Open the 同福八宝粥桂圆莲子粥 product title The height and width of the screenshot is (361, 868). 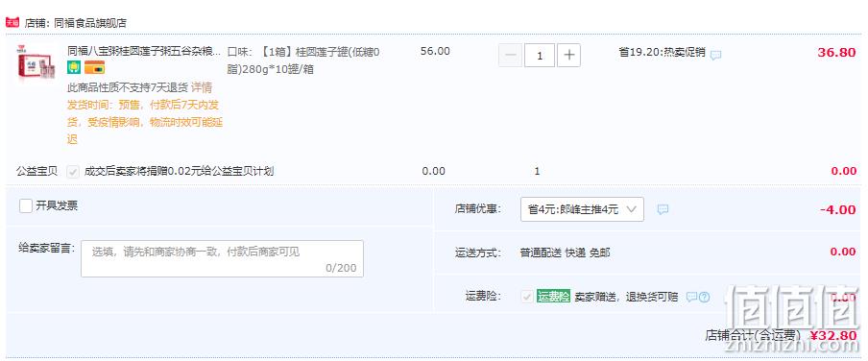(144, 52)
